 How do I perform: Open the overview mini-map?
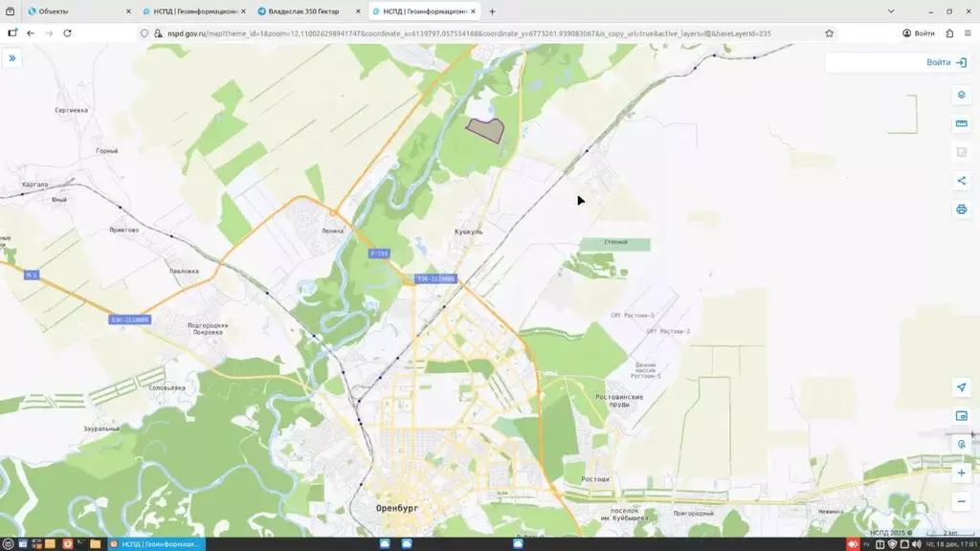click(961, 416)
